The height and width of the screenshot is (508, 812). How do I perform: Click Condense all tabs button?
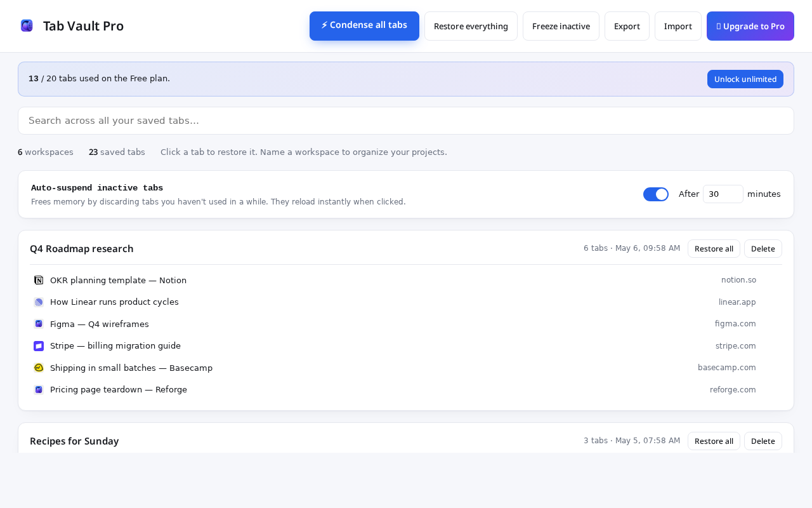pyautogui.click(x=364, y=26)
